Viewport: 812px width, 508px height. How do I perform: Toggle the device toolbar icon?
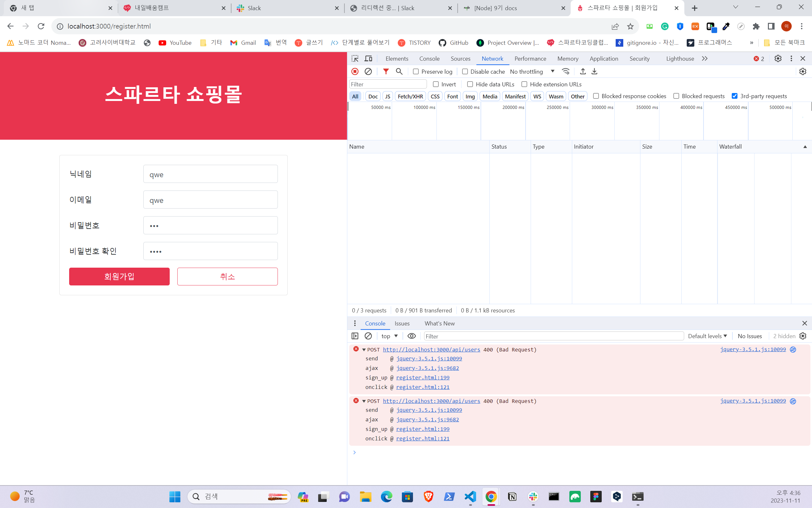click(x=369, y=58)
